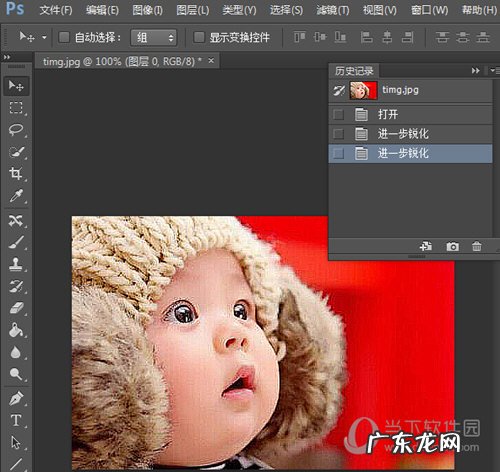Create new document from current state

coord(426,246)
